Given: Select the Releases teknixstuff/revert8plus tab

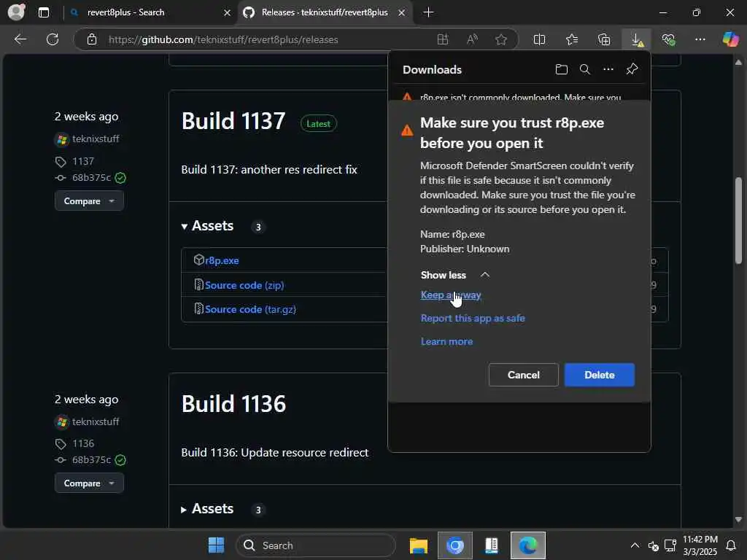Looking at the screenshot, I should 325,12.
